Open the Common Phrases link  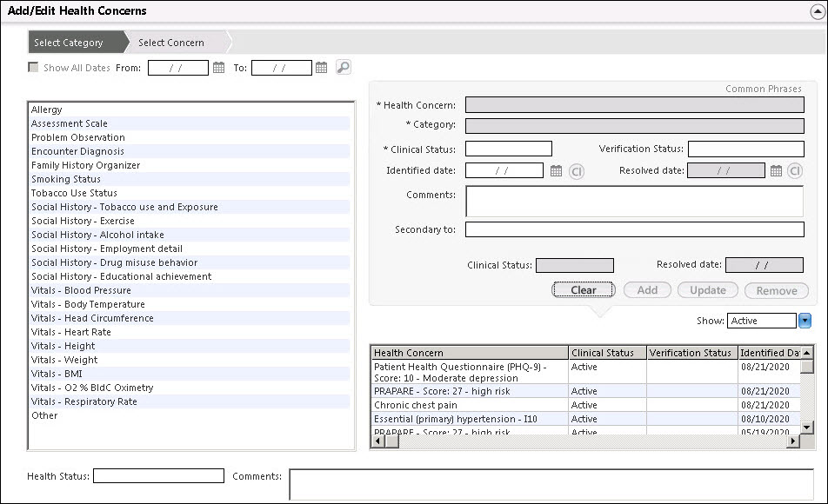[763, 89]
